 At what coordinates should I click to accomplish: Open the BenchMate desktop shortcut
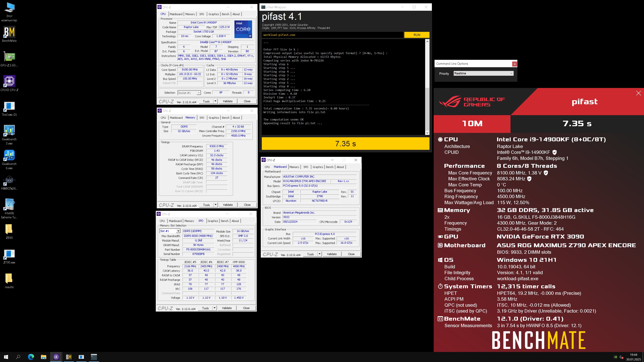9,34
